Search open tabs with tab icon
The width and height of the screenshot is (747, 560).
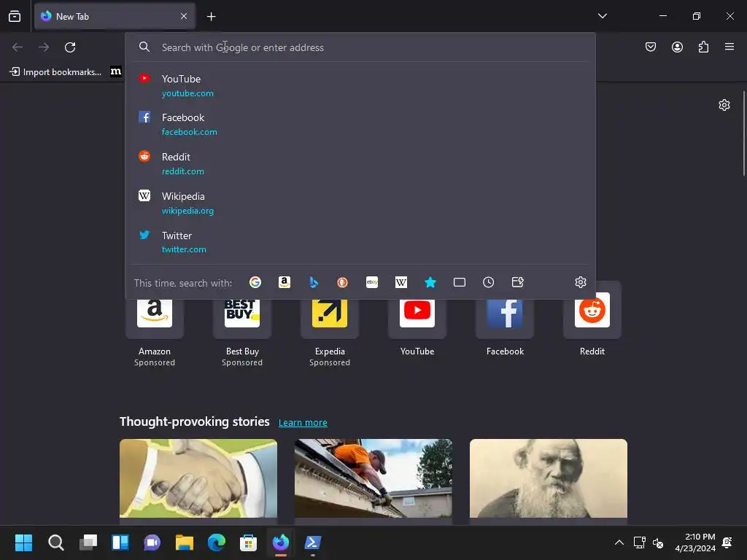tap(460, 282)
